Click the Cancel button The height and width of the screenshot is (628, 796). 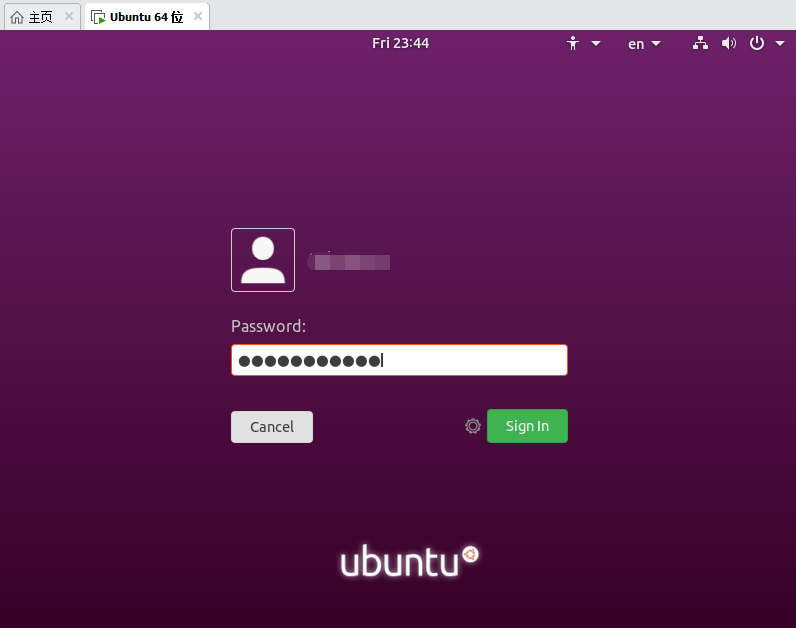272,427
